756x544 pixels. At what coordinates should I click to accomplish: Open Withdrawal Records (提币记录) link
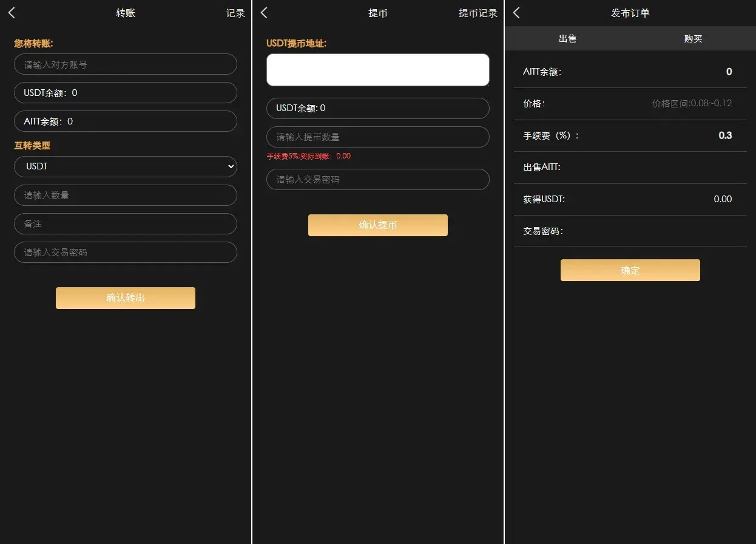click(478, 13)
